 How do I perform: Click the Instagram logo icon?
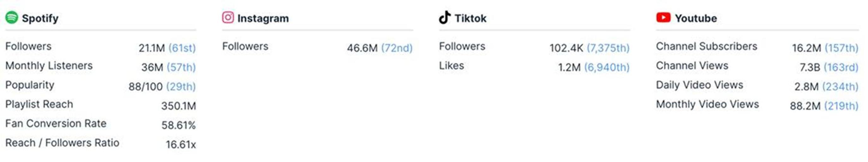coord(228,17)
